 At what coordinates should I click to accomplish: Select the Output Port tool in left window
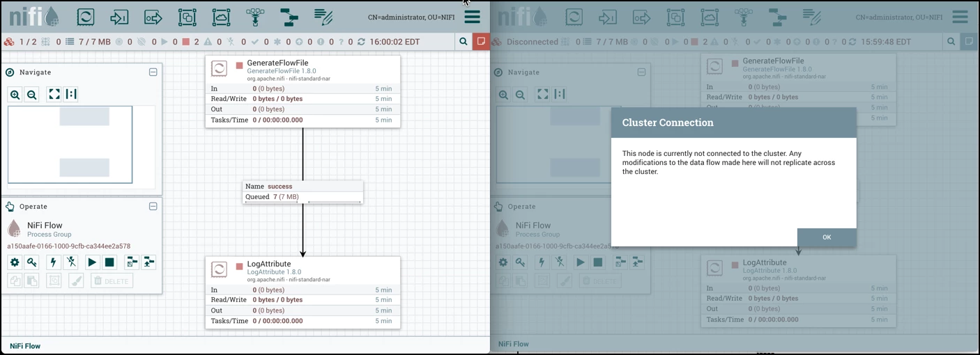[x=153, y=16]
